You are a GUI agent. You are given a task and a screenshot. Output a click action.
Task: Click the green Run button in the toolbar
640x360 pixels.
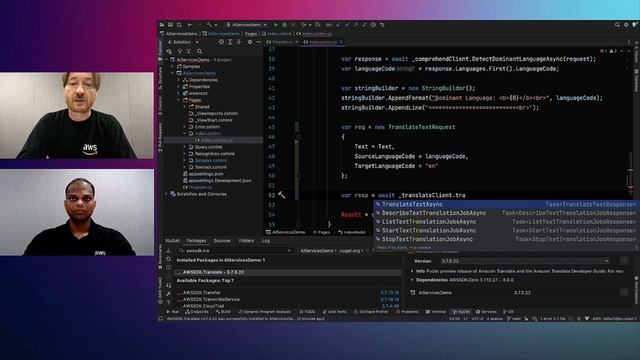[x=276, y=25]
